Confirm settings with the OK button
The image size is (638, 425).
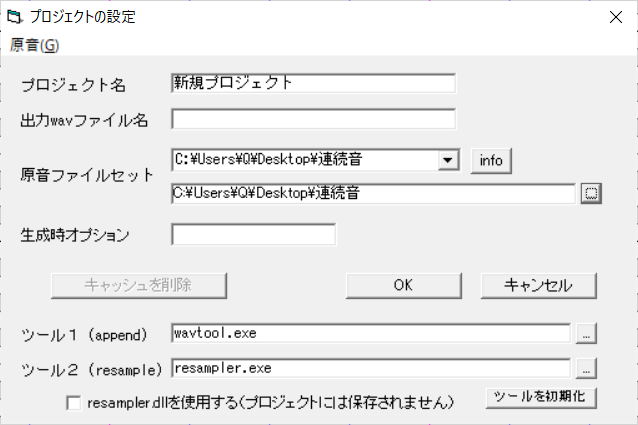pyautogui.click(x=404, y=286)
